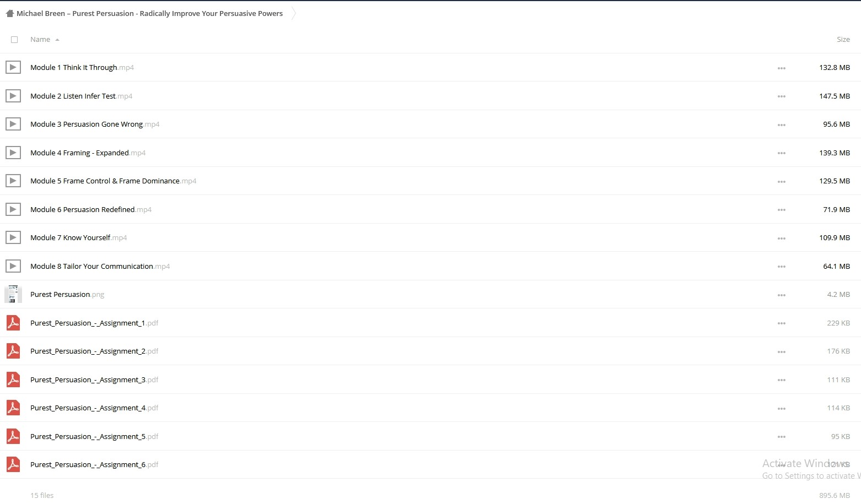The image size is (861, 504).
Task: Open the more-options dots for Assignment_2.pdf
Action: pos(782,352)
